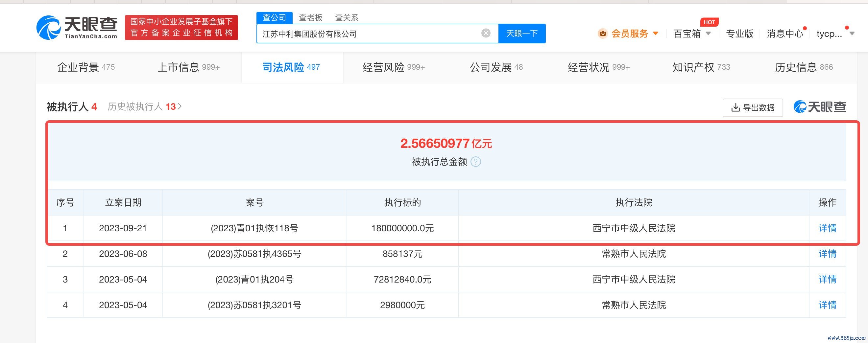868x343 pixels.
Task: Click the download icon on 导出数据
Action: pyautogui.click(x=735, y=108)
